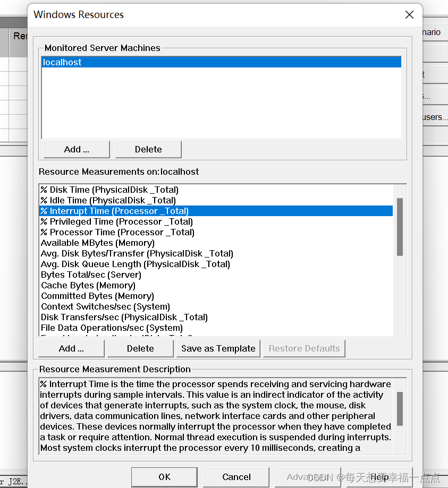Screen dimensions: 448x488
Task: Click inside the measurement description text
Action: 216,416
